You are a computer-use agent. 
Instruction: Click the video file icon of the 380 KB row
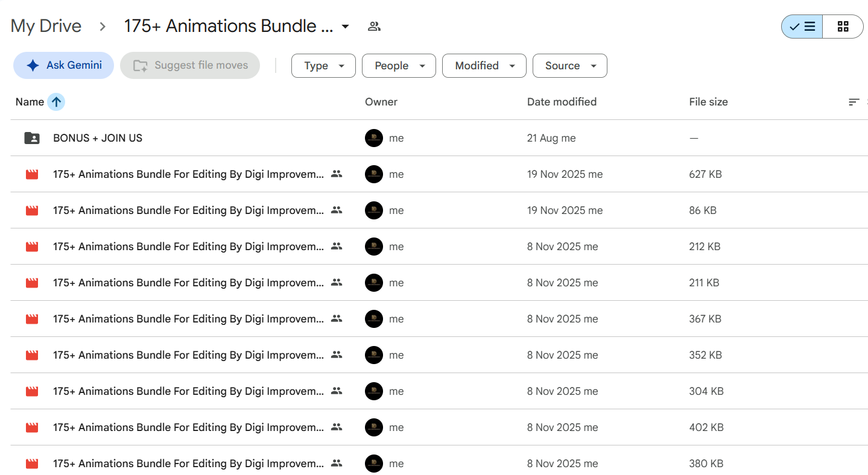pos(32,464)
